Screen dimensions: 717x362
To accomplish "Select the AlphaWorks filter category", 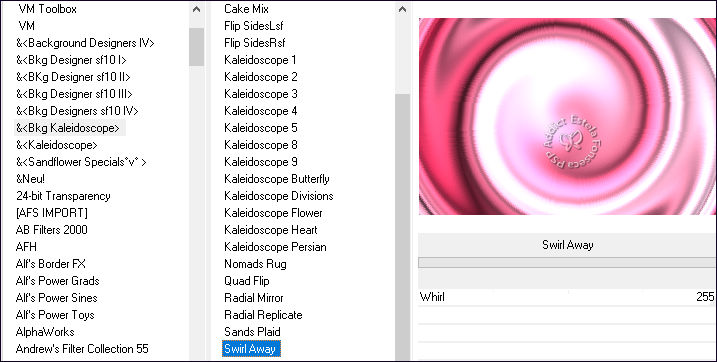I will (x=45, y=332).
